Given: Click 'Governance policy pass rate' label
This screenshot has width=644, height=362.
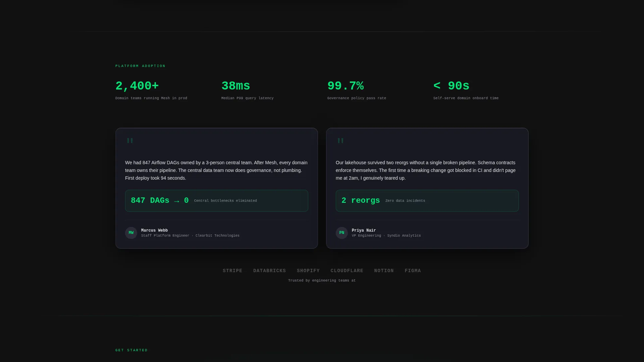Looking at the screenshot, I should pos(357,98).
